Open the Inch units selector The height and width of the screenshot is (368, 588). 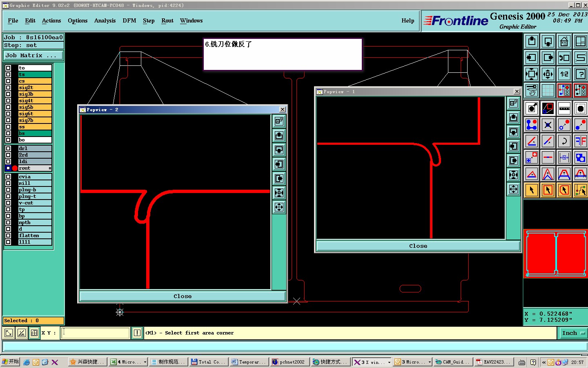coord(573,333)
